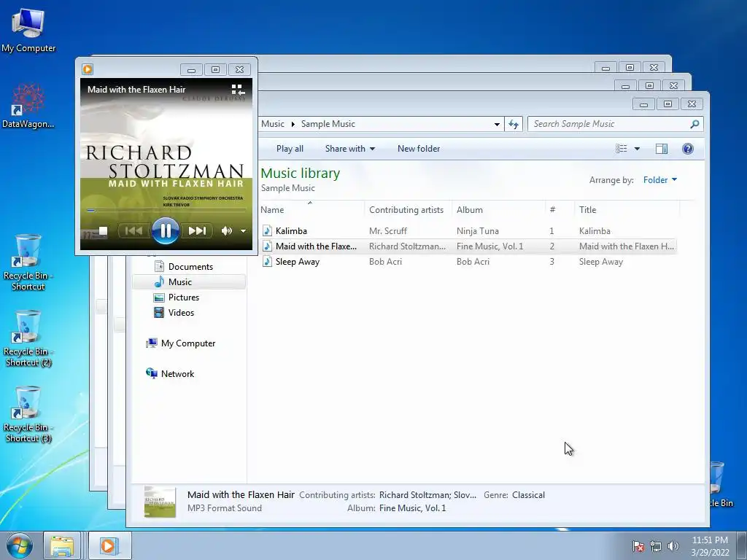
Task: Click the change view icon
Action: [x=622, y=149]
